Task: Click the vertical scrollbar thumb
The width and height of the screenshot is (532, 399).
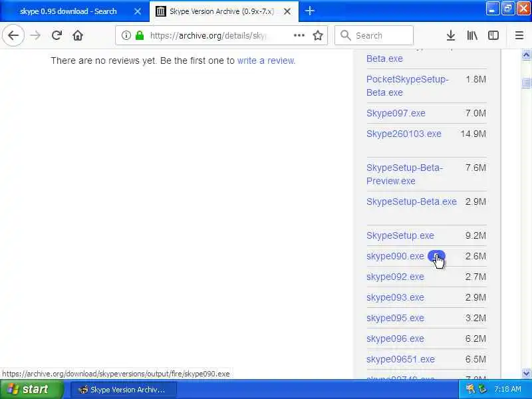Action: tap(526, 82)
